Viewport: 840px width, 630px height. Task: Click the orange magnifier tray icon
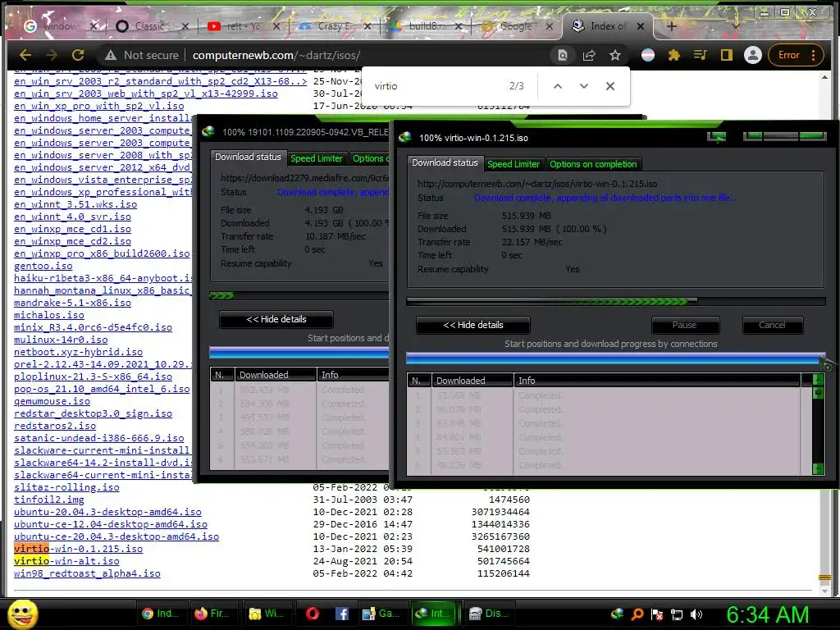pyautogui.click(x=637, y=614)
